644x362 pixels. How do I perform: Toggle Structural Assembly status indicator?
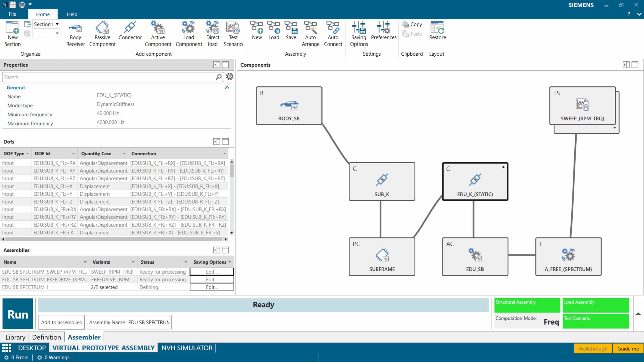[x=527, y=305]
